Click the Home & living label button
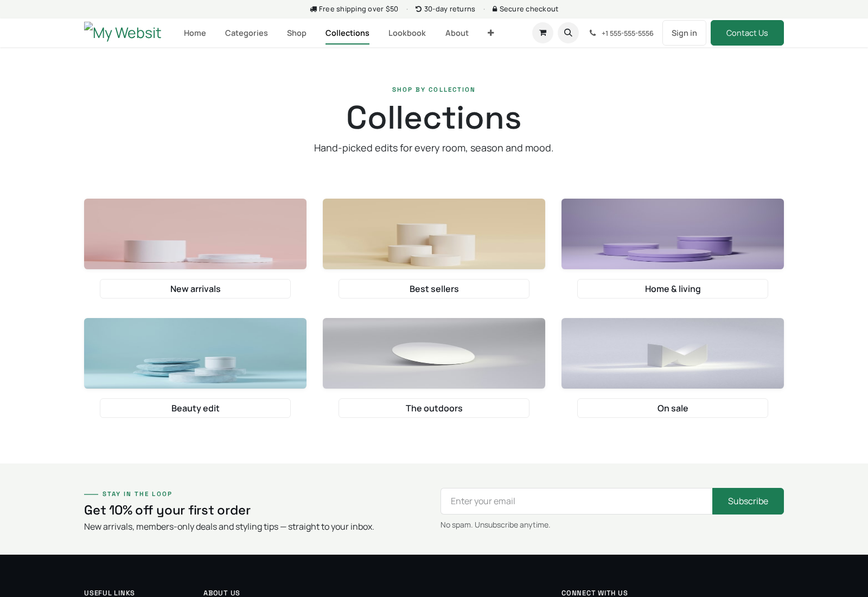Viewport: 868px width, 597px height. click(x=673, y=289)
